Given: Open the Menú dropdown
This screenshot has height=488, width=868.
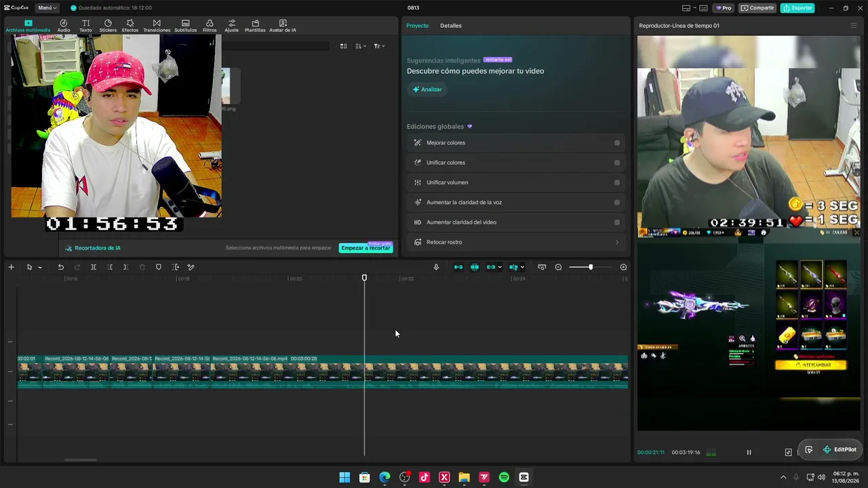Looking at the screenshot, I should [x=47, y=7].
